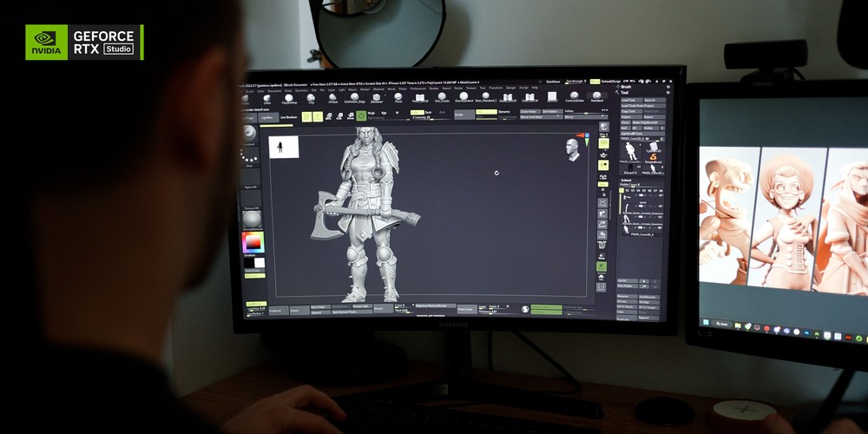Open the Preferences menu

click(x=418, y=89)
